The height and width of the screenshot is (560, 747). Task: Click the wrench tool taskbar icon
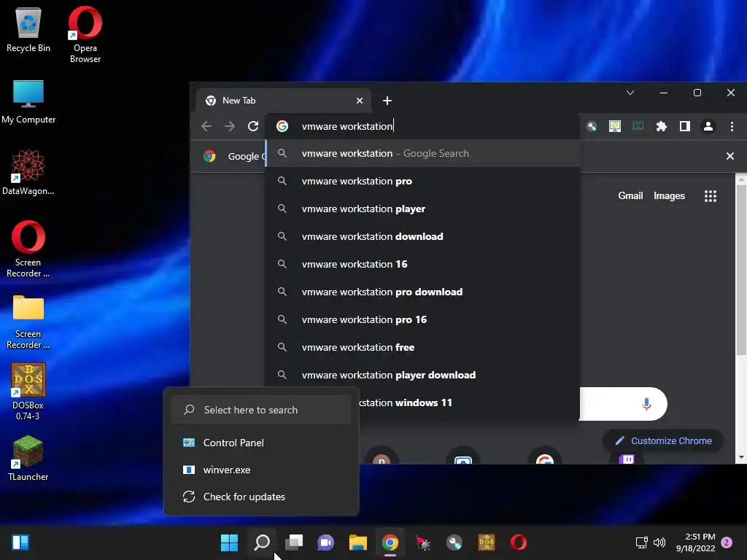coord(454,542)
